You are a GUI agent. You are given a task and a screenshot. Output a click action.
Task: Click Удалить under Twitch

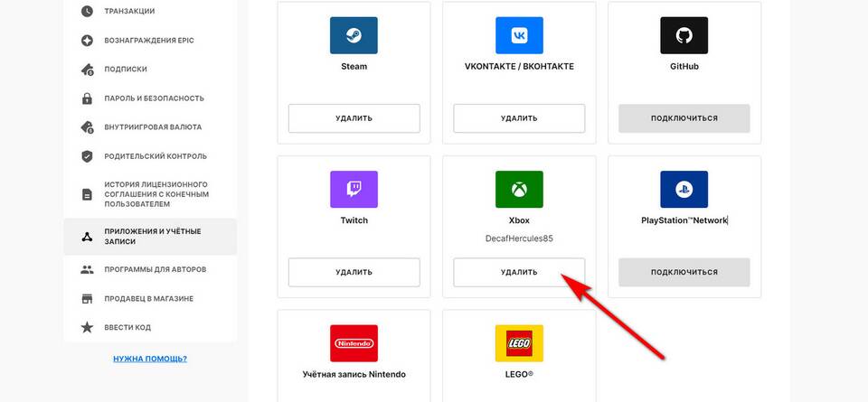tap(354, 272)
